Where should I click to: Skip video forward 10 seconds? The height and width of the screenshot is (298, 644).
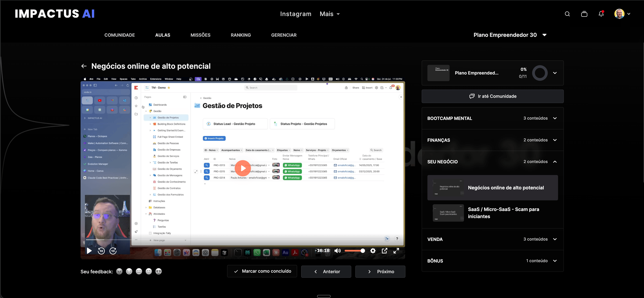coord(113,251)
